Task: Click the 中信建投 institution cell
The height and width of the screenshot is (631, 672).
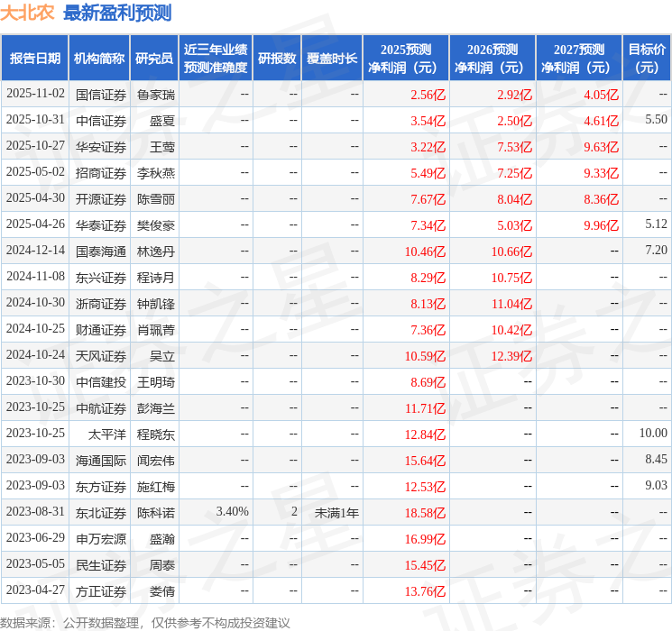Action: [x=101, y=382]
